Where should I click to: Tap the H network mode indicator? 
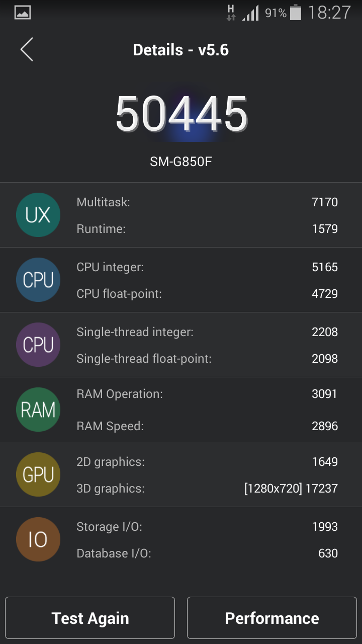(230, 13)
